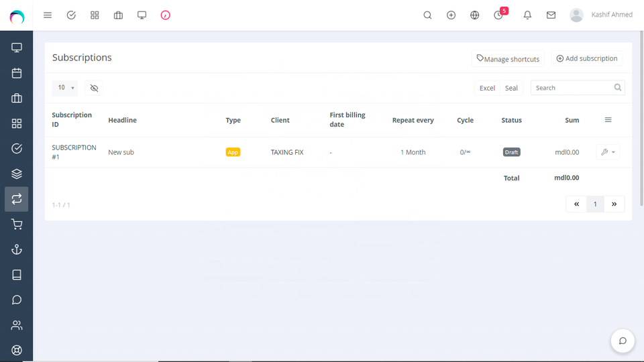Click the hamburger menu icon in top bar
Viewport: 644px width, 362px height.
[48, 15]
